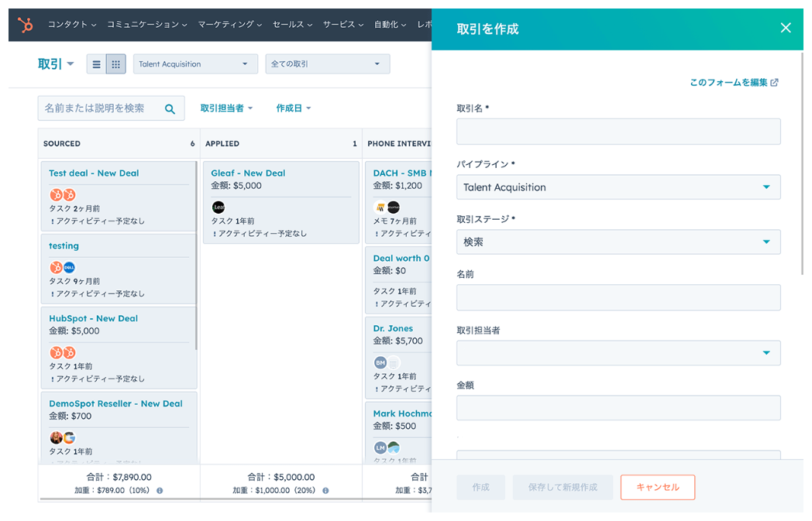This screenshot has width=812, height=521.
Task: Click inside the 取引名 input field
Action: coord(618,131)
